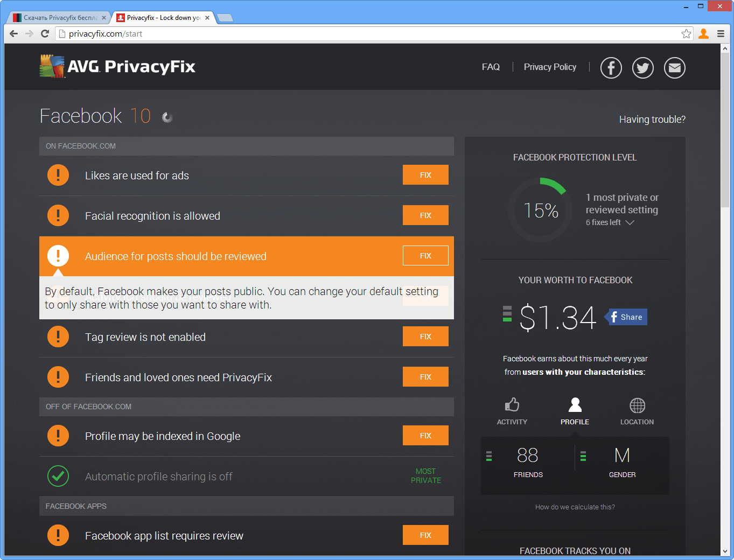734x560 pixels.
Task: Share your worth with Facebook Share button
Action: (x=626, y=317)
